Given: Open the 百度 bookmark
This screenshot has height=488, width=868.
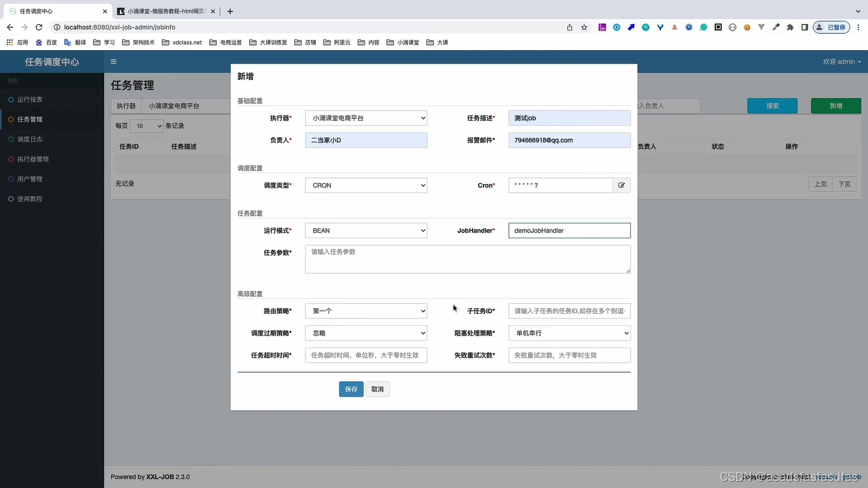Looking at the screenshot, I should pyautogui.click(x=46, y=43).
